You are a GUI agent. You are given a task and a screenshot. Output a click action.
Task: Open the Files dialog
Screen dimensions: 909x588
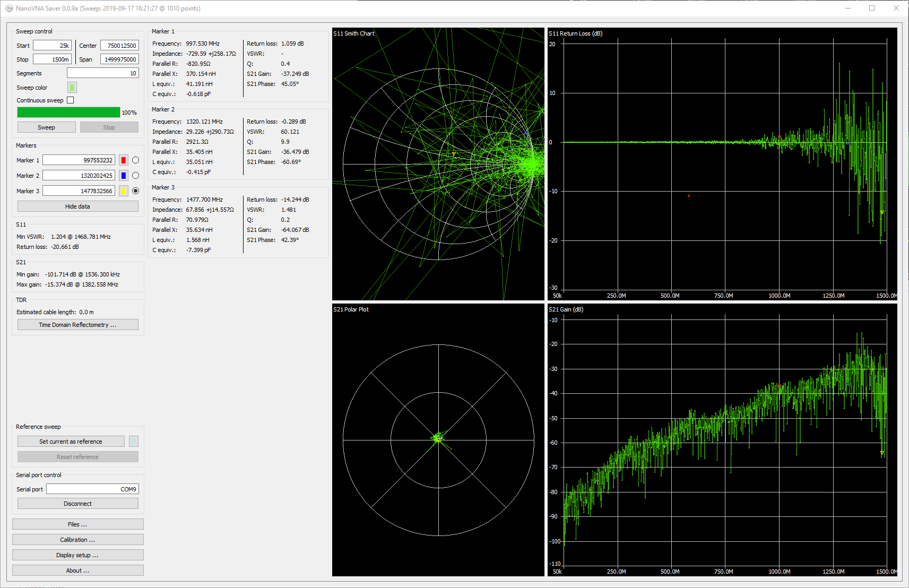pyautogui.click(x=77, y=524)
